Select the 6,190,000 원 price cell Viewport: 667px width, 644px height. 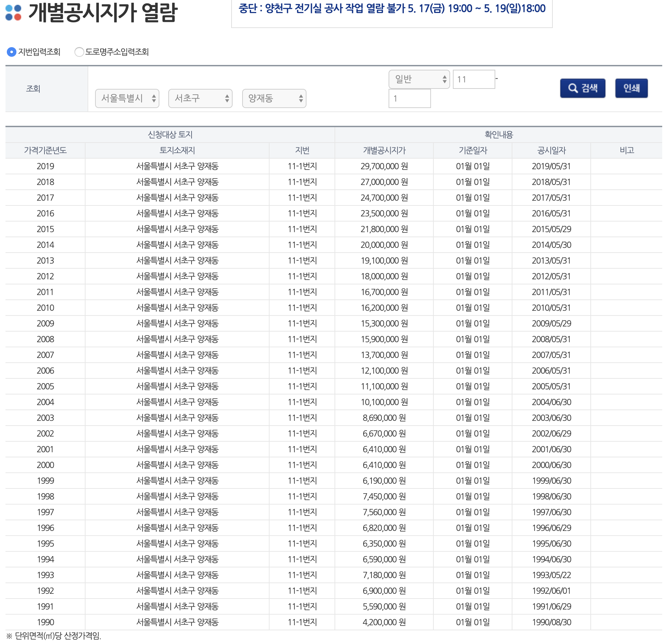384,481
